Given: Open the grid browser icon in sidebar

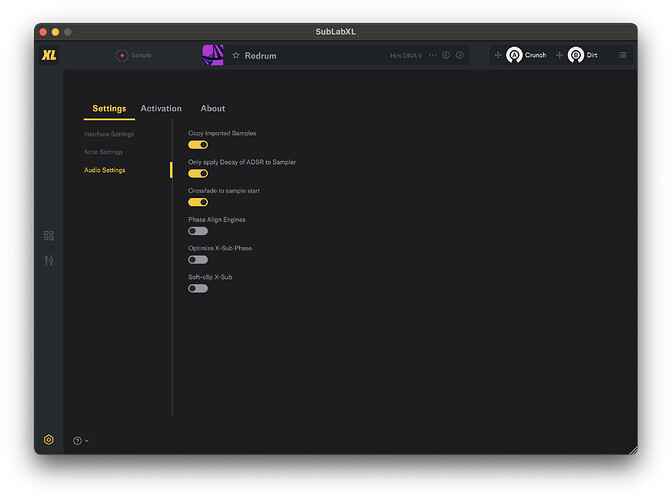Looking at the screenshot, I should (49, 235).
